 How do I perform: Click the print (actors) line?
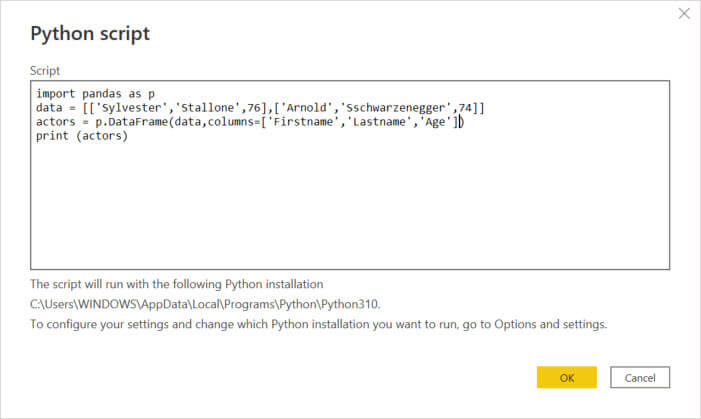point(81,136)
